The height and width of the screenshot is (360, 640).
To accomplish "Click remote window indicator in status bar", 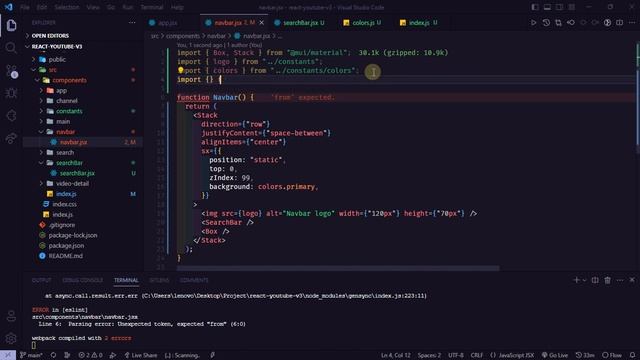I will pyautogui.click(x=8, y=355).
